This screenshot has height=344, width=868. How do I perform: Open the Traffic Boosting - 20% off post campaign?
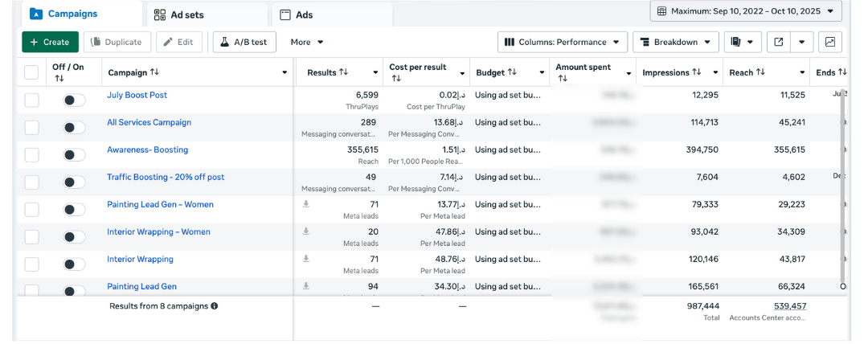click(x=166, y=177)
